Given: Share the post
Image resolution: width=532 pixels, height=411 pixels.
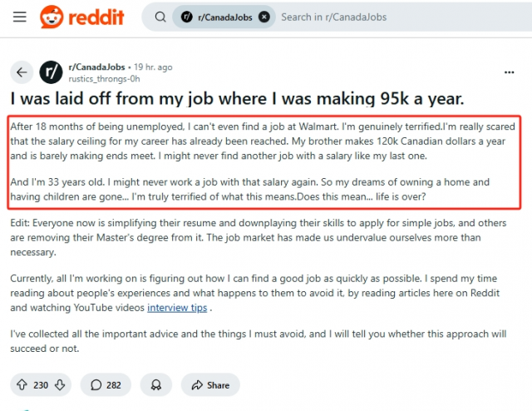Looking at the screenshot, I should [x=210, y=385].
